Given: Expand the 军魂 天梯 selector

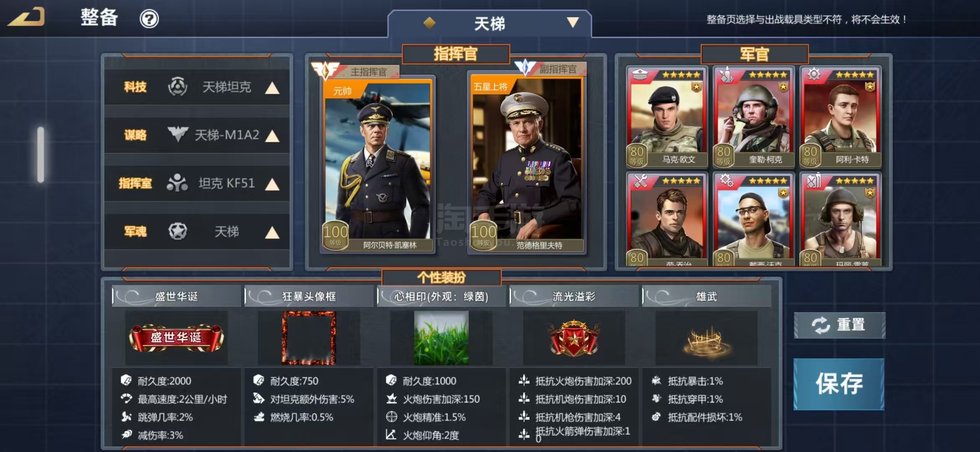Looking at the screenshot, I should click(272, 233).
